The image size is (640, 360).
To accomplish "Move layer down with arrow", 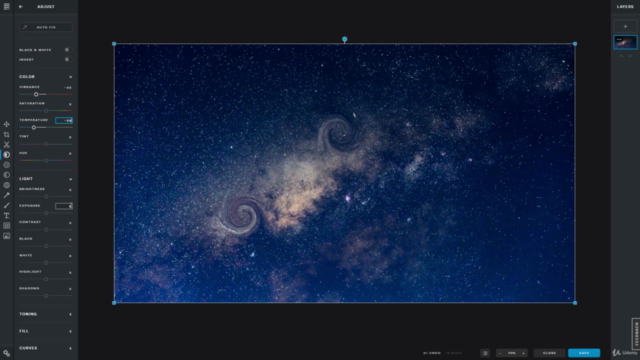I will 630,56.
